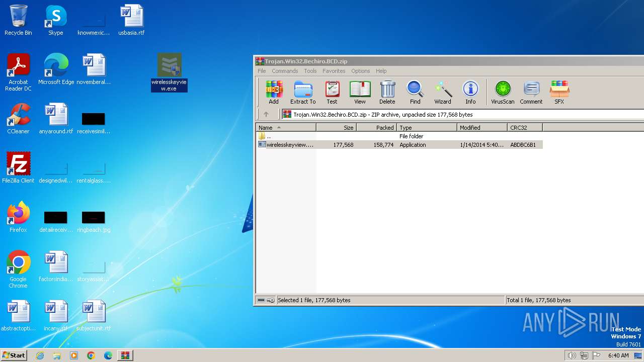
Task: Click the CRC32 value ABDBC6B1
Action: point(523,145)
